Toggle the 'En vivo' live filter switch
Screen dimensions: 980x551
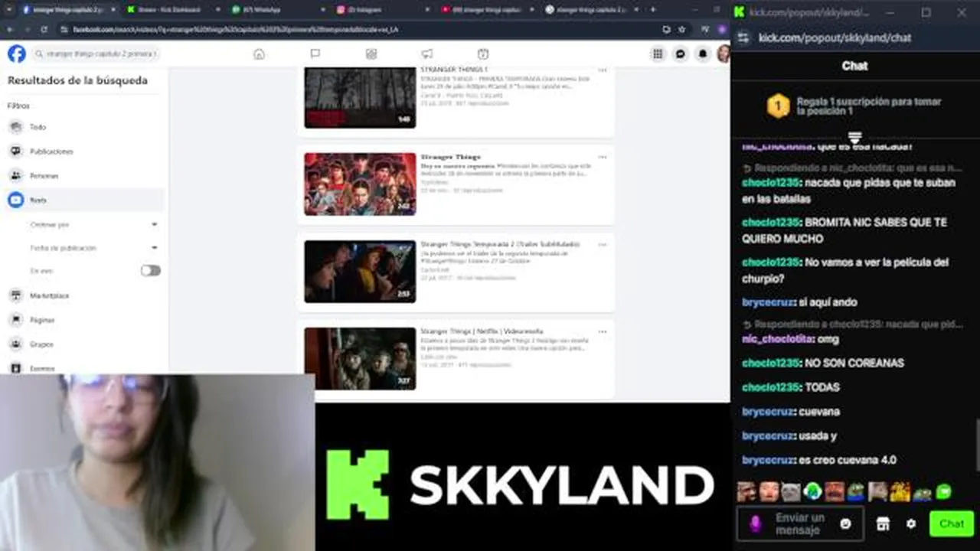click(151, 271)
